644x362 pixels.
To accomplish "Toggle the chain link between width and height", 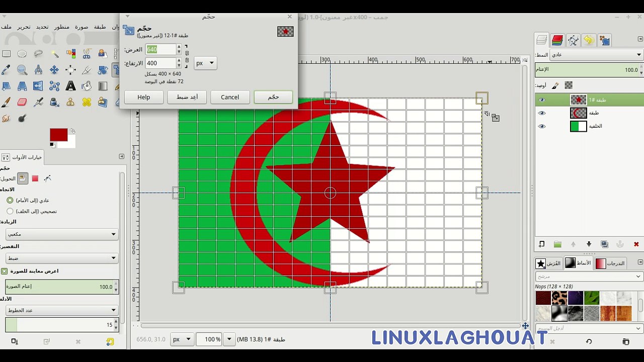I will coord(187,56).
